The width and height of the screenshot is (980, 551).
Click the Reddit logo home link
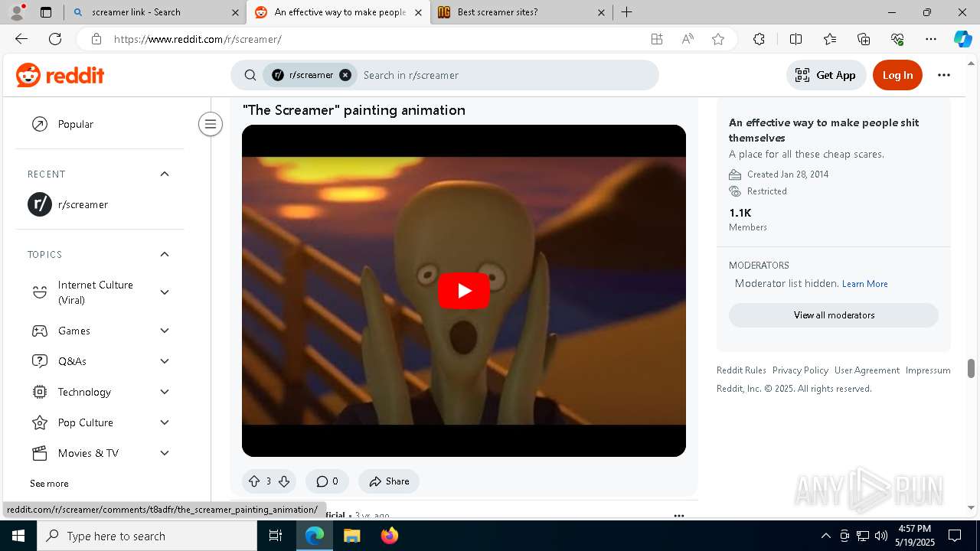60,75
